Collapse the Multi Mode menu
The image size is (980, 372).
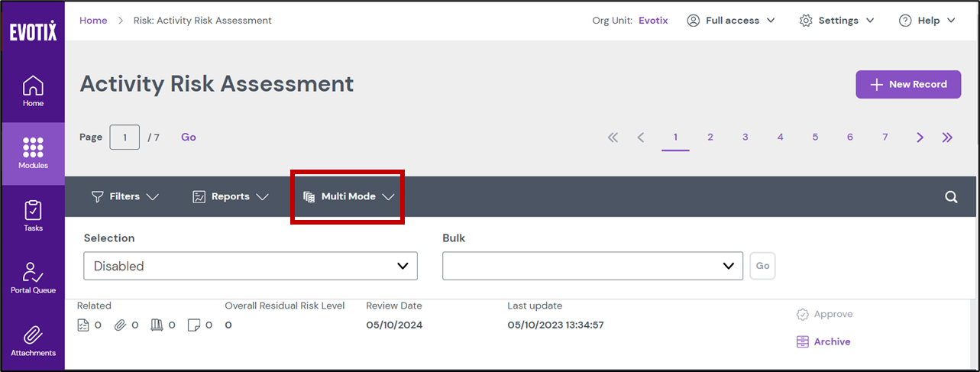348,197
